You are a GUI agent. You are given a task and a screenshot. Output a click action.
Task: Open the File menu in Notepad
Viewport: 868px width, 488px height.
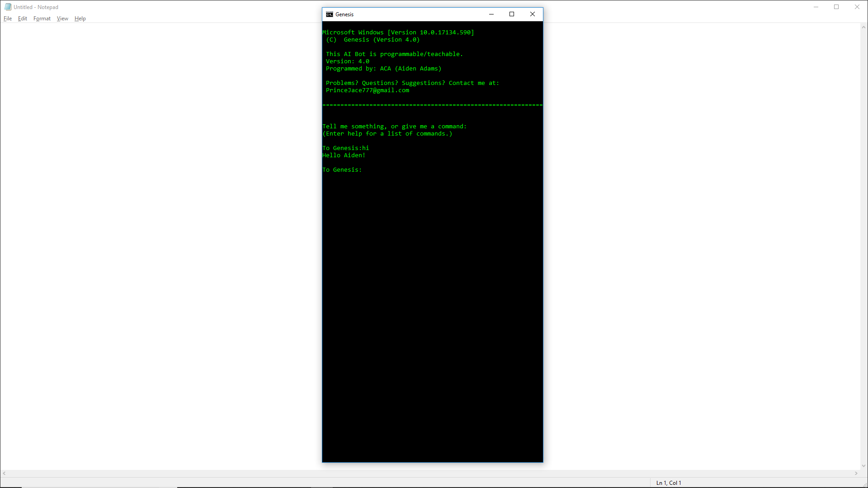[x=8, y=19]
